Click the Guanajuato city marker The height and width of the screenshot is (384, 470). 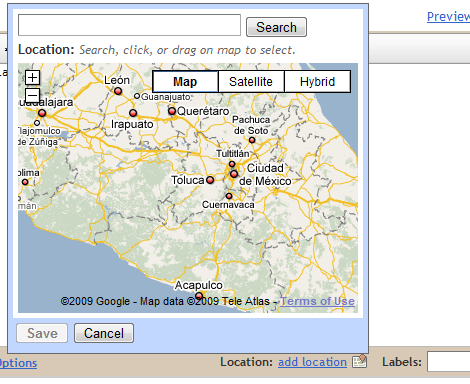[137, 96]
